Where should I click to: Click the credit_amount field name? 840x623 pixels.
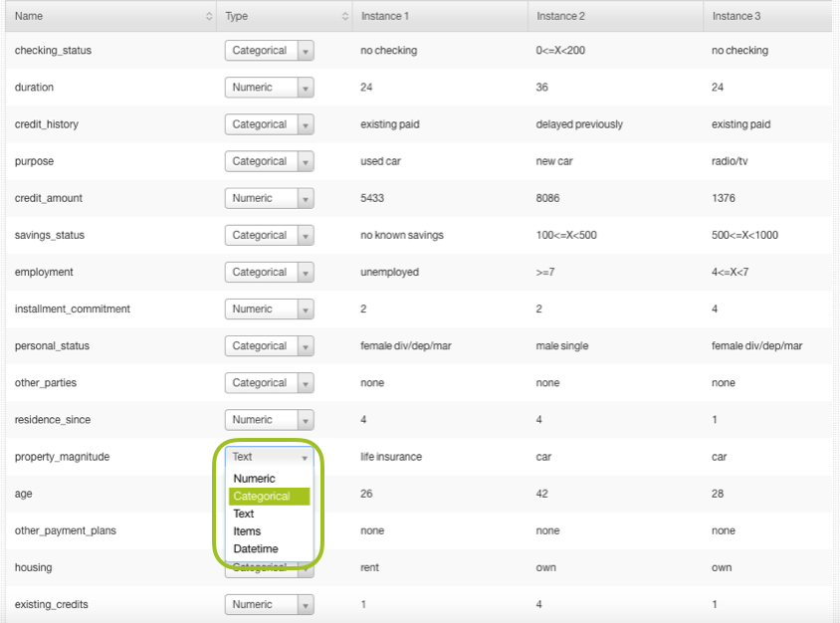pyautogui.click(x=49, y=198)
